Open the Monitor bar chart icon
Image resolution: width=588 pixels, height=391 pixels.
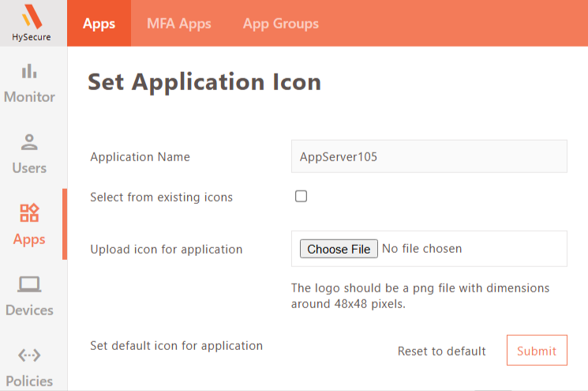tap(29, 71)
